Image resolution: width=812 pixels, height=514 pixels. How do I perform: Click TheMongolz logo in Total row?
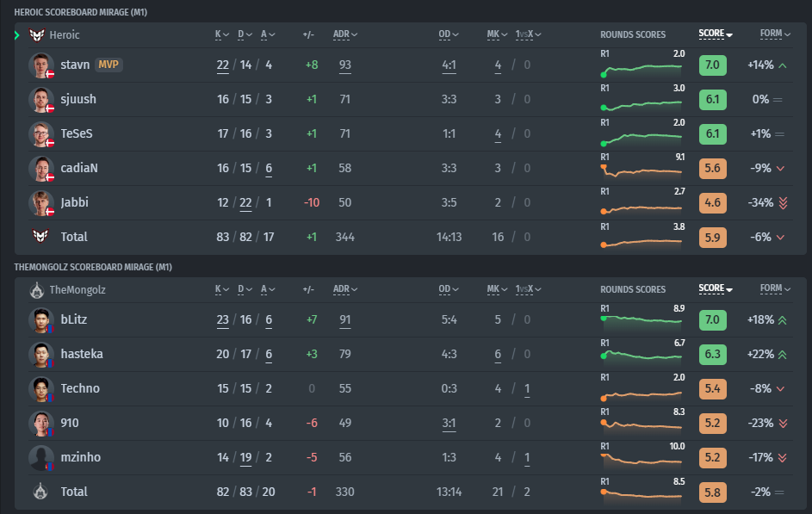[40, 492]
